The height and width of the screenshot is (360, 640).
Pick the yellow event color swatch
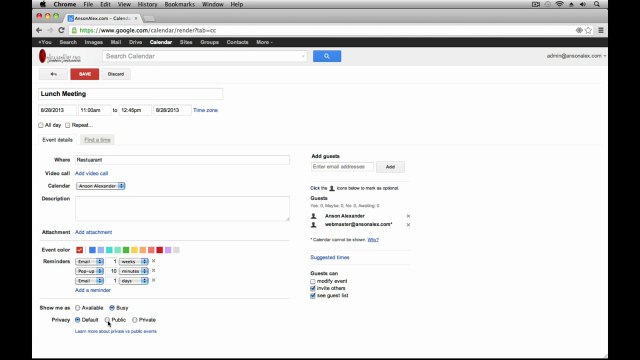(x=134, y=250)
